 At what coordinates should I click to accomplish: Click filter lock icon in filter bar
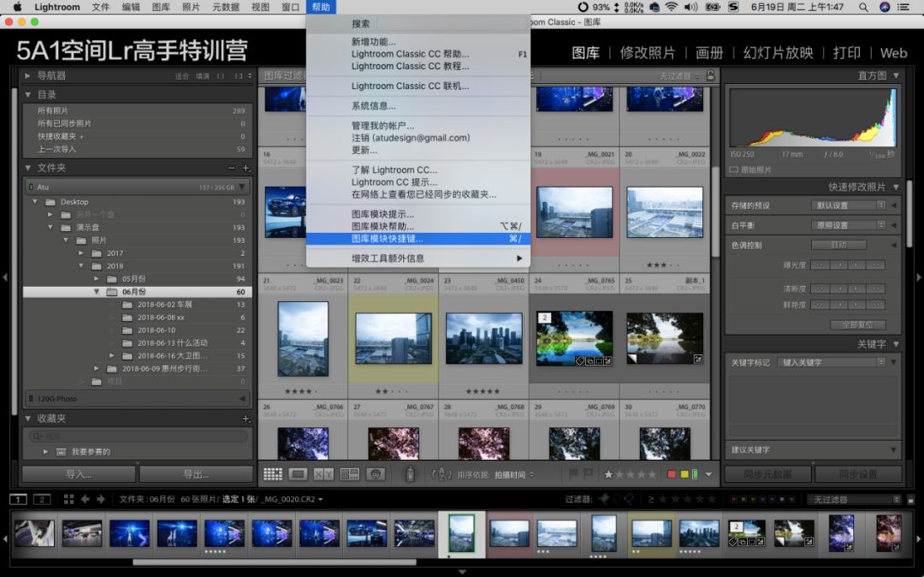click(x=711, y=75)
